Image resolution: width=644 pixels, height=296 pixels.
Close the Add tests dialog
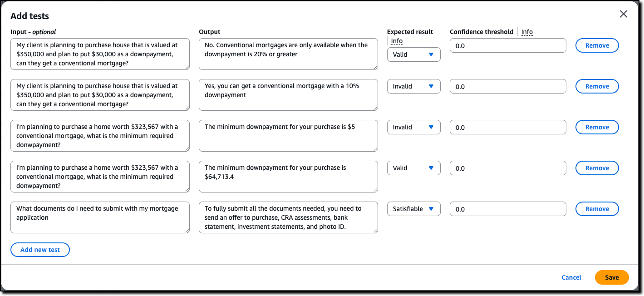pos(624,14)
